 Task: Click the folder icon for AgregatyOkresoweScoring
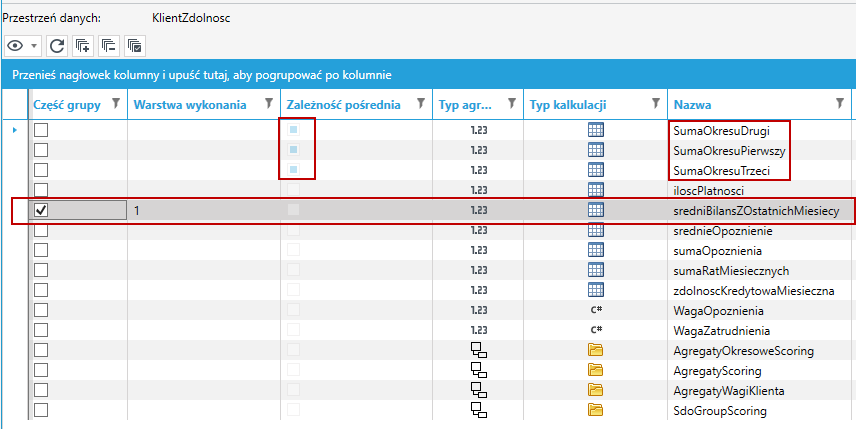pos(596,350)
